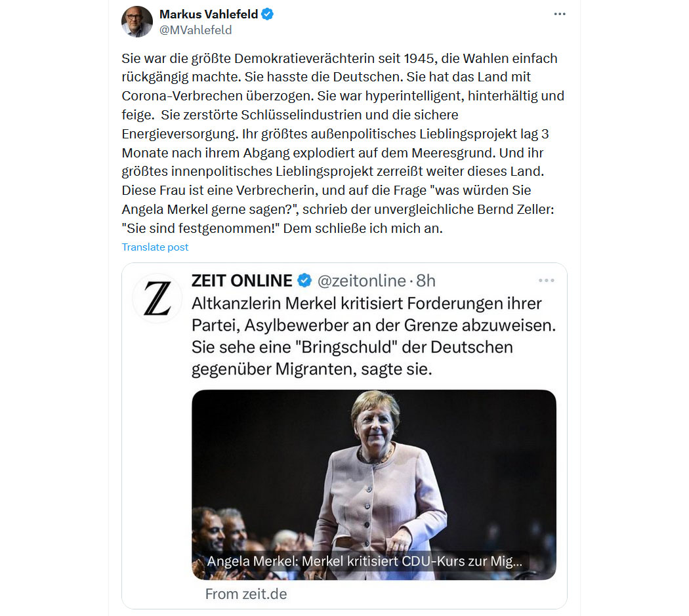The width and height of the screenshot is (689, 616).
Task: Click the main post's opening sentence about 1945
Action: tap(339, 58)
